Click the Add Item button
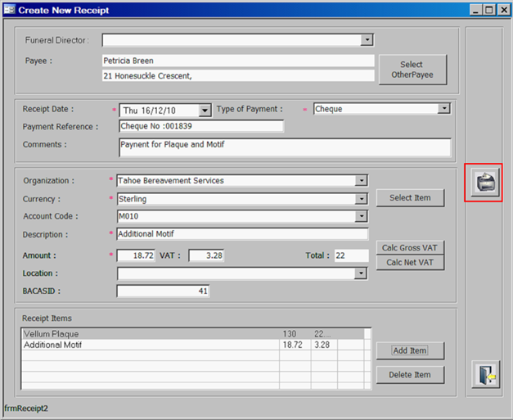Image resolution: width=513 pixels, height=420 pixels. pyautogui.click(x=410, y=350)
